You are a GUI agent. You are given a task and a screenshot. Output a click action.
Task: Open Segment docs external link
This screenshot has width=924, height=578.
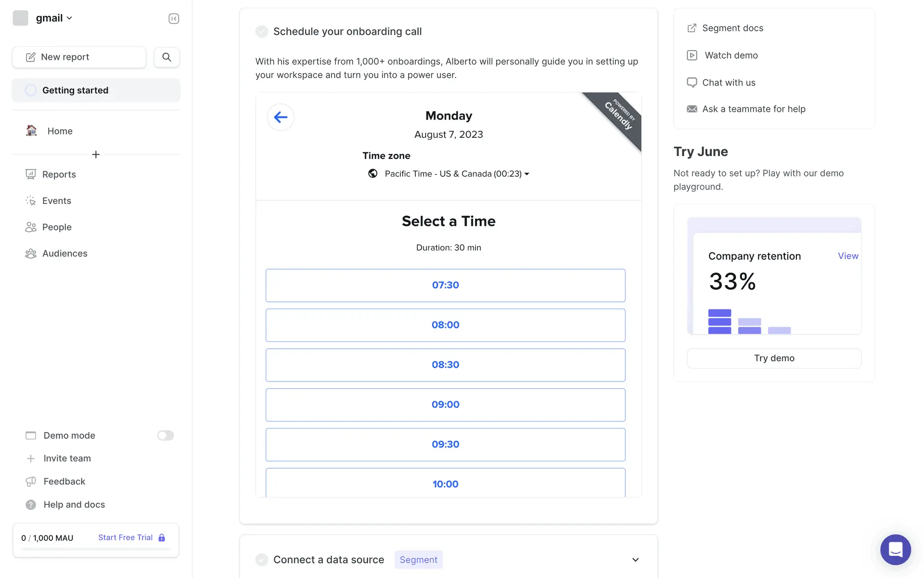click(692, 28)
